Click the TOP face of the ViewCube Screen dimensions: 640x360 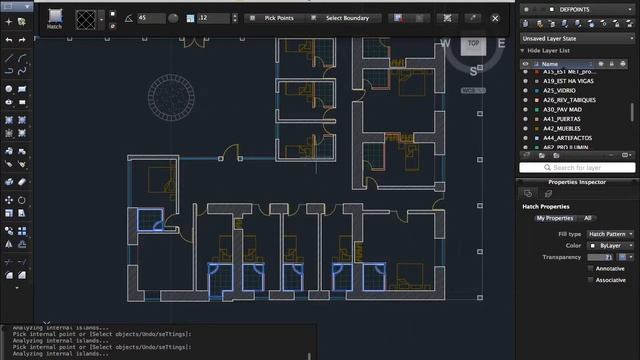[473, 44]
